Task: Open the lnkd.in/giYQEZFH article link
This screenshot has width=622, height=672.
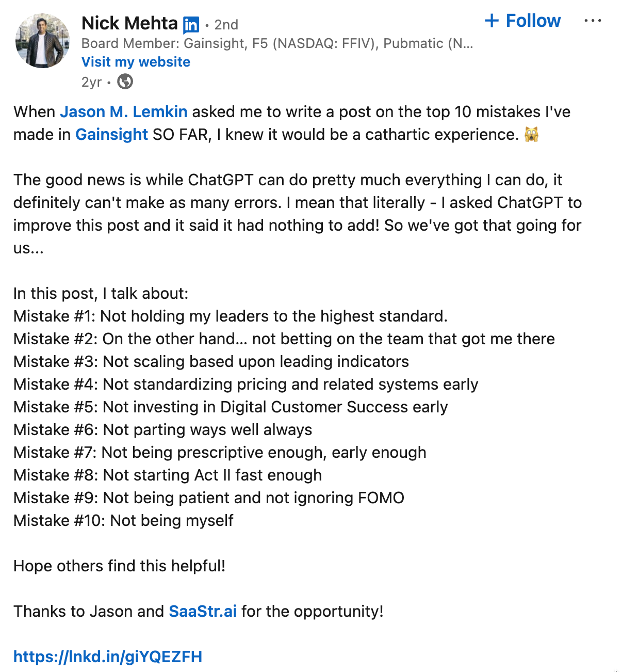Action: click(x=108, y=657)
